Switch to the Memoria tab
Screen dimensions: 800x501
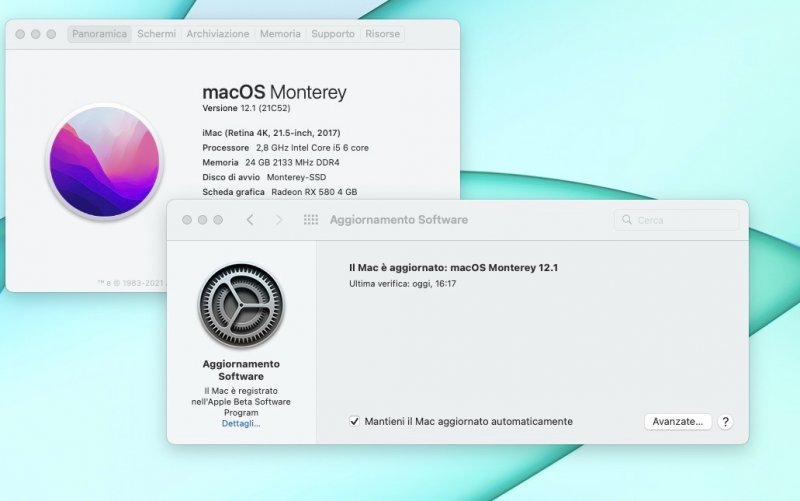coord(280,34)
